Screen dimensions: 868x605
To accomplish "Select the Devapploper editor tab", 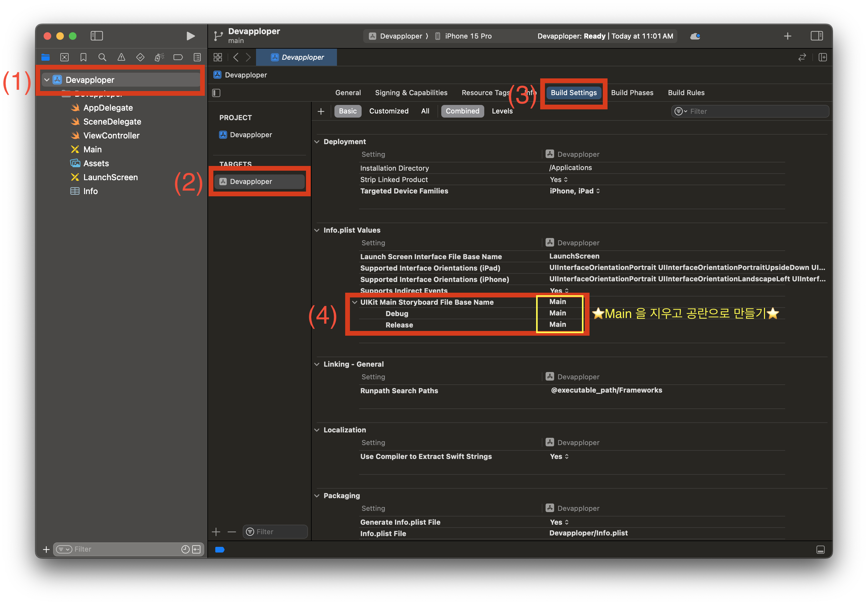I will [x=296, y=57].
